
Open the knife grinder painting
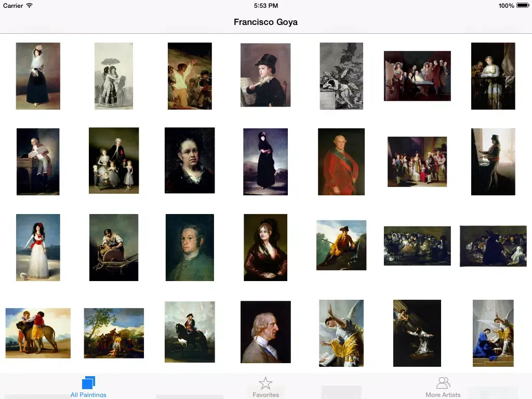pos(114,247)
